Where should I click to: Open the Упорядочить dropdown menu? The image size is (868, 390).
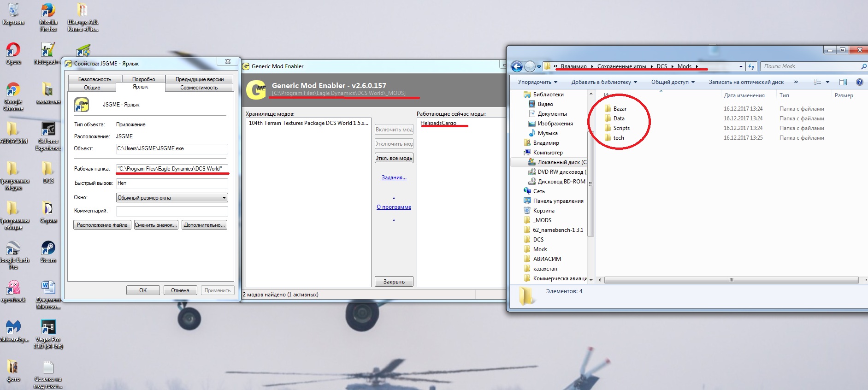pyautogui.click(x=537, y=82)
